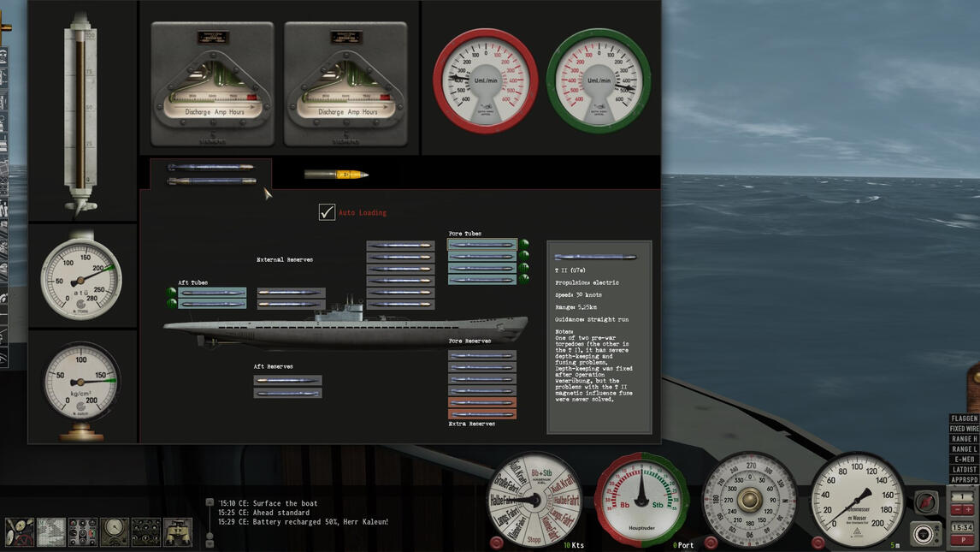Click the E-MEB button
This screenshot has height=552, width=980.
965,459
